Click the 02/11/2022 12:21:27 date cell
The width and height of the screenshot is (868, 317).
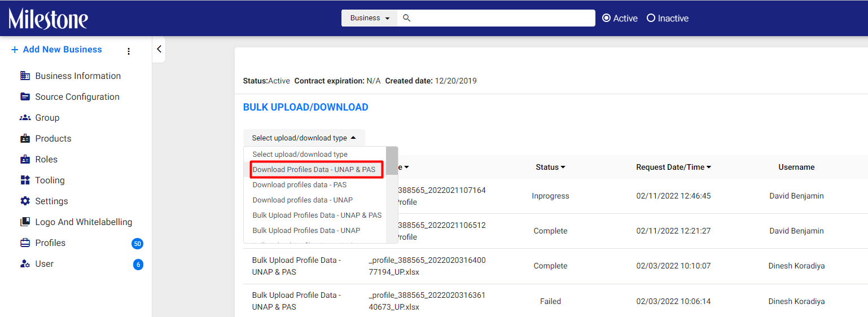coord(673,231)
